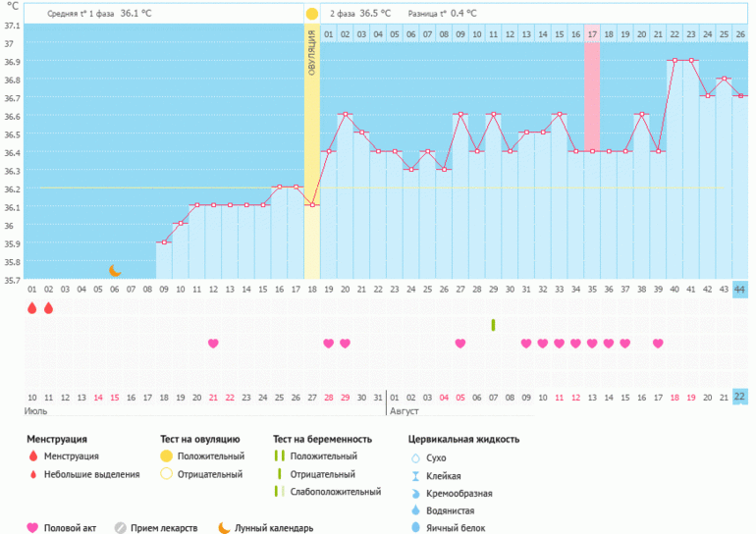756x534 pixels.
Task: Click the Половой акт heart legend icon
Action: (x=32, y=527)
